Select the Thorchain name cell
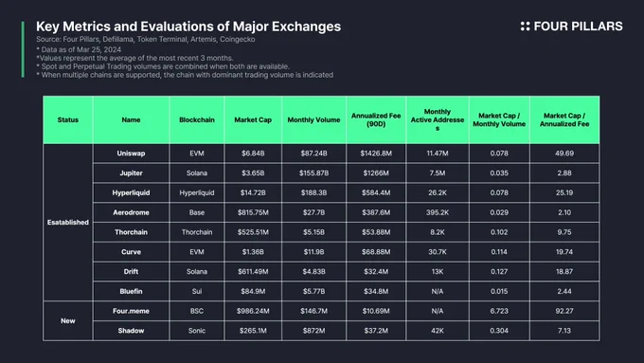The height and width of the screenshot is (363, 644). (x=131, y=232)
